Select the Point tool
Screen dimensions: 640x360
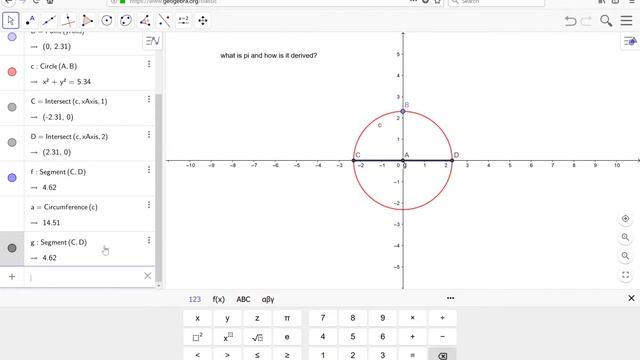(30, 20)
